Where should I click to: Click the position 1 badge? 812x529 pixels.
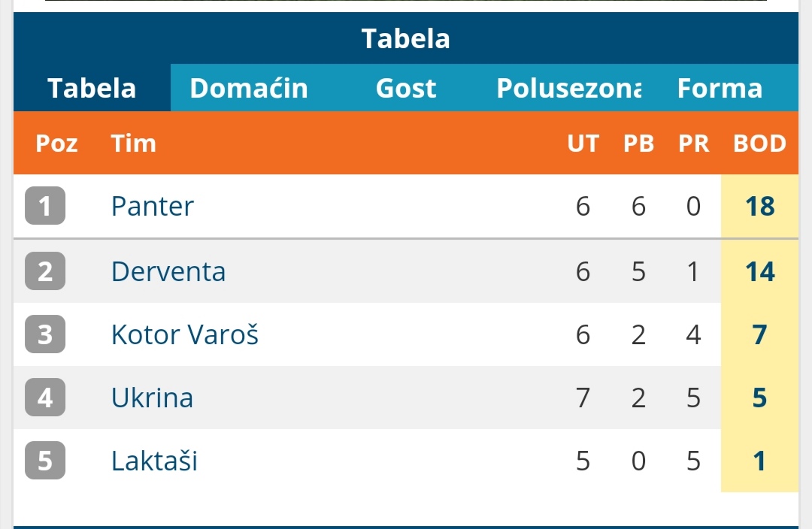pyautogui.click(x=45, y=206)
